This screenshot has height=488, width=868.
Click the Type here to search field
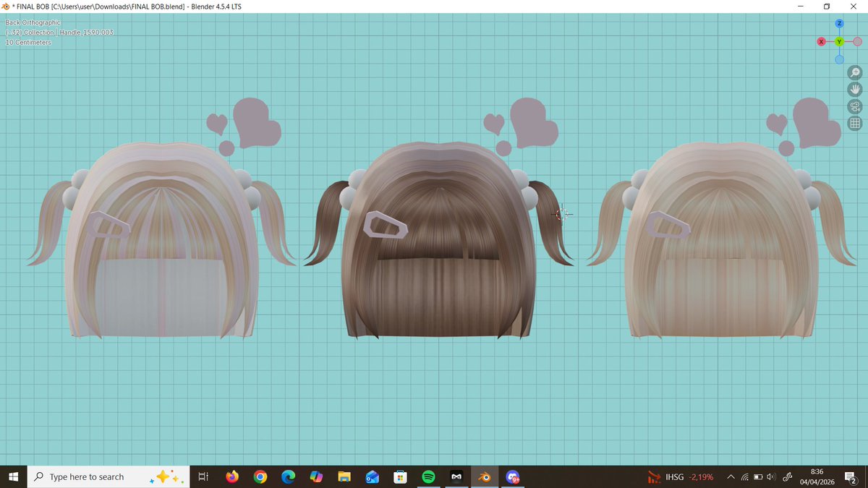tap(87, 476)
